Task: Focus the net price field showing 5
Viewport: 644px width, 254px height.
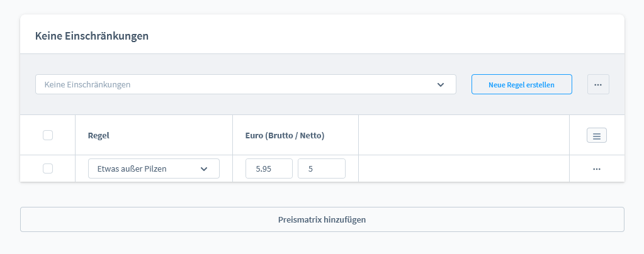Action: click(x=321, y=168)
